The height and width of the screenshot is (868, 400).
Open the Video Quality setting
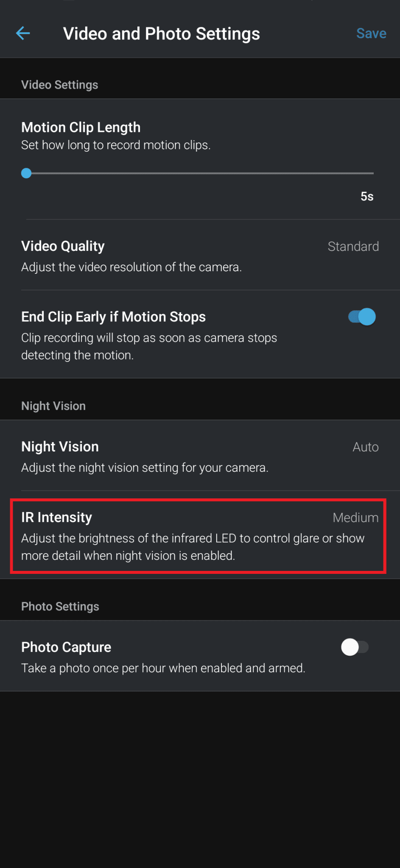63,246
